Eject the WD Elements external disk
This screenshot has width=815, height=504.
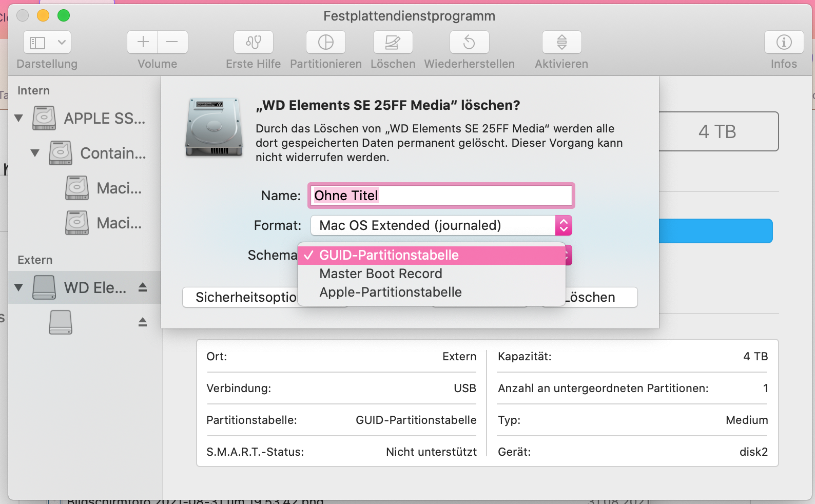[143, 287]
